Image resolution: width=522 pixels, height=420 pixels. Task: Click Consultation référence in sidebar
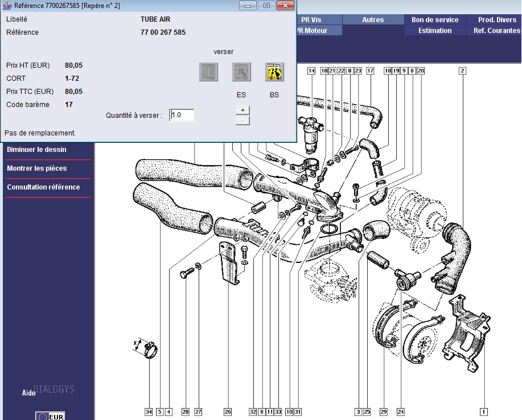pos(43,187)
